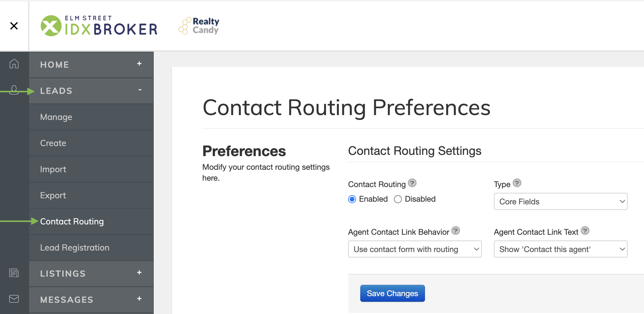The image size is (644, 314).
Task: Click the IDX Broker logo
Action: point(99,26)
